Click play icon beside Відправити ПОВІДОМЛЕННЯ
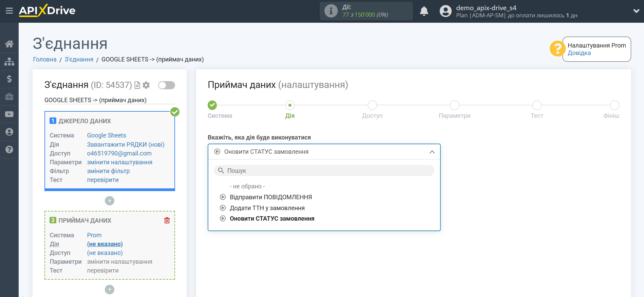The image size is (644, 297). 223,197
